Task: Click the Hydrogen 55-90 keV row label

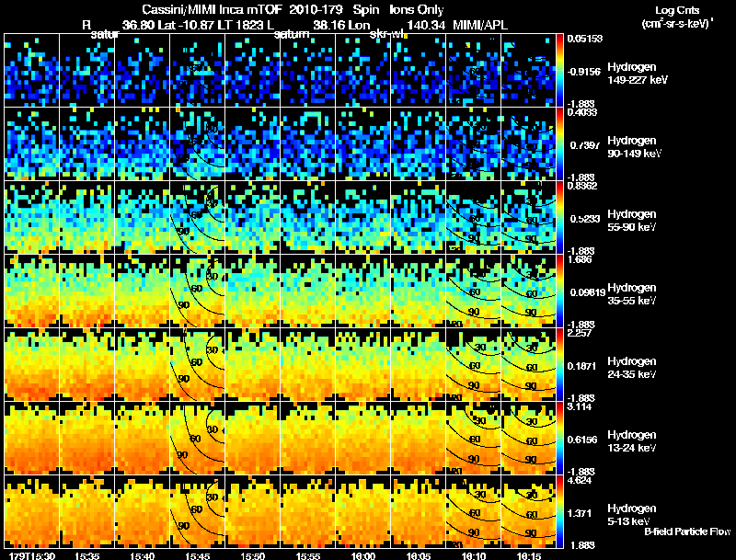Action: (x=632, y=221)
